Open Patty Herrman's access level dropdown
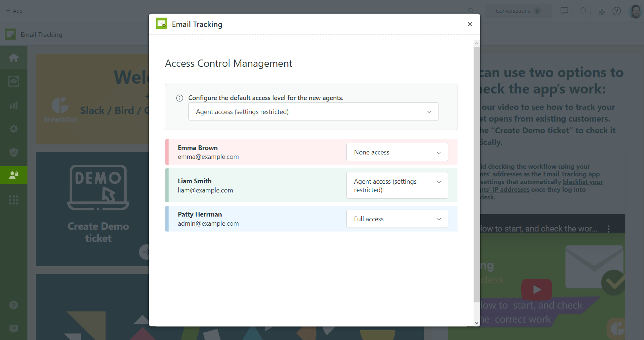The width and height of the screenshot is (644, 340). (x=397, y=219)
